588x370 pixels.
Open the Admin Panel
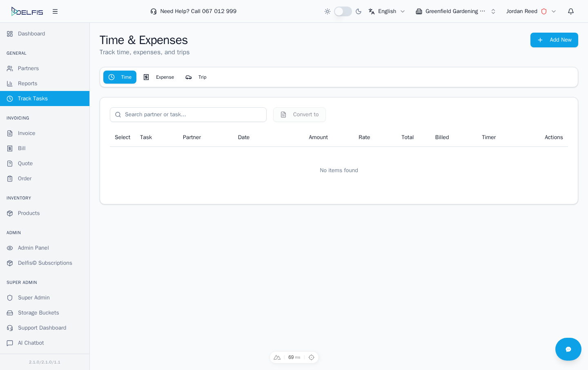point(33,248)
